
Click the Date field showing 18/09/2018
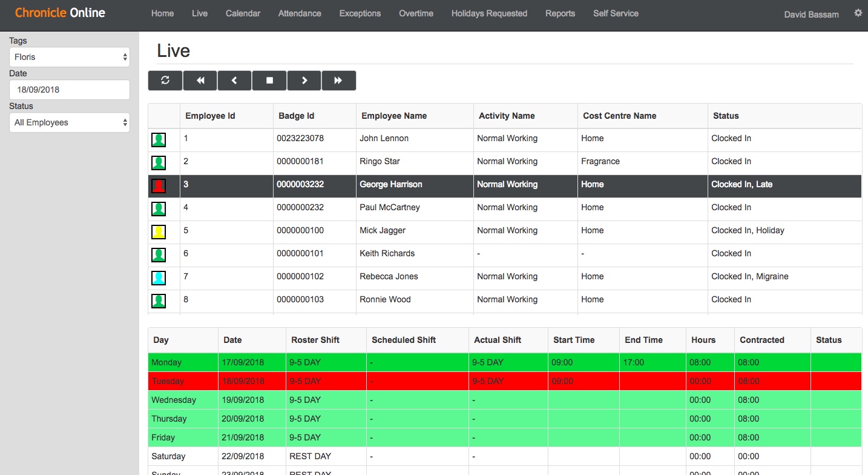click(x=70, y=90)
